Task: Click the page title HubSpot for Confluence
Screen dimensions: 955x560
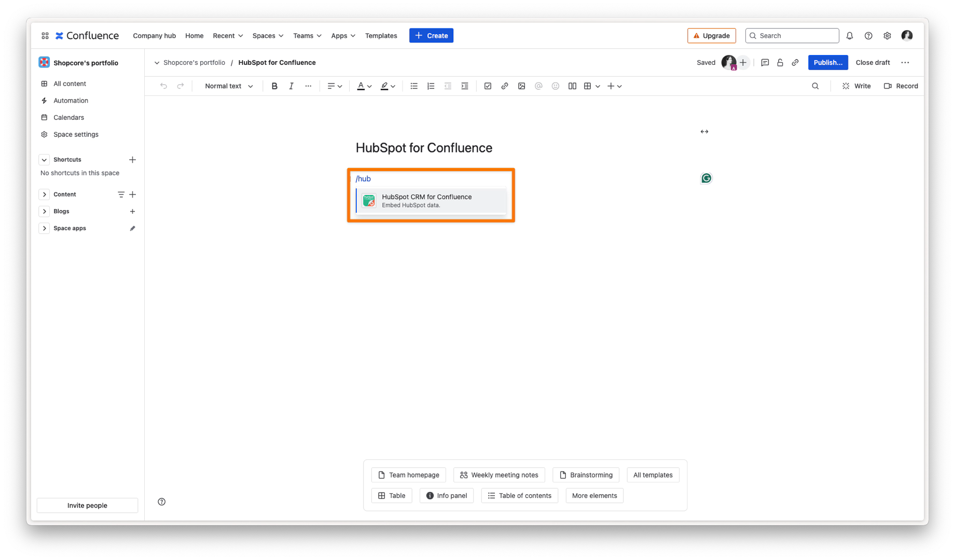Action: tap(423, 148)
